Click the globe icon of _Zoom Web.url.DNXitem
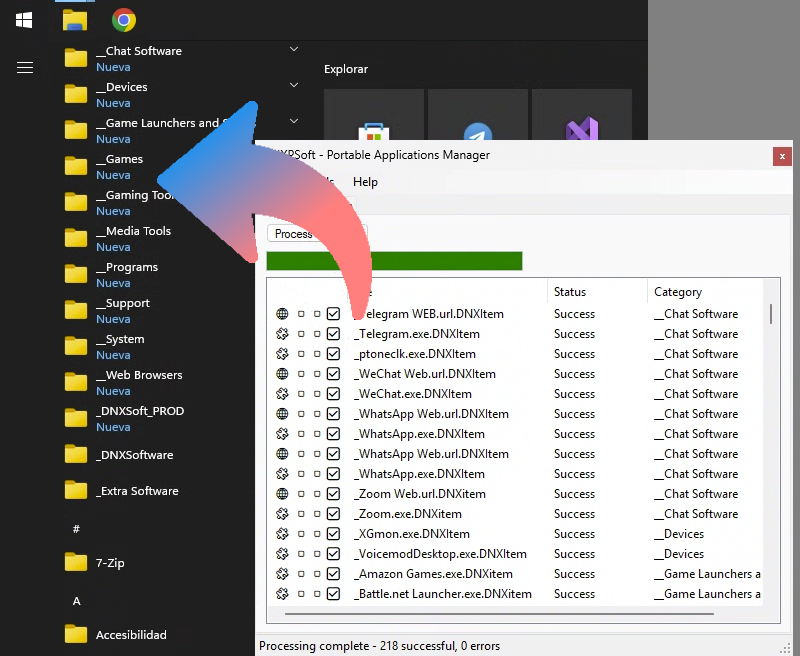Screen dimensions: 800x656 [282, 494]
